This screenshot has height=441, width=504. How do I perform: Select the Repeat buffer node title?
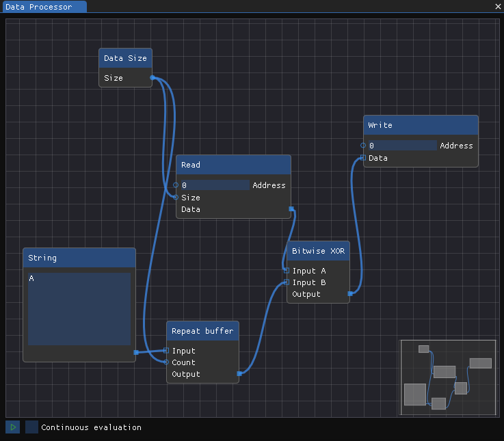coord(202,331)
